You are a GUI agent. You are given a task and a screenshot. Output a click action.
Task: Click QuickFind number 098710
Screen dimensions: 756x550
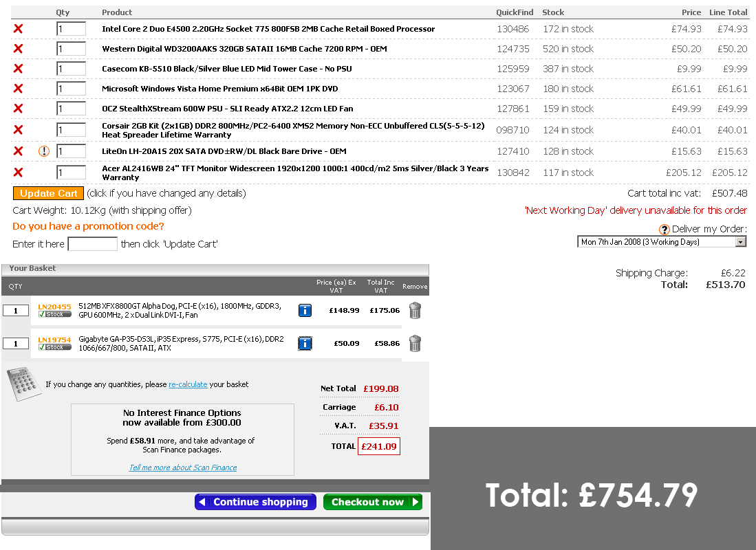tap(513, 130)
